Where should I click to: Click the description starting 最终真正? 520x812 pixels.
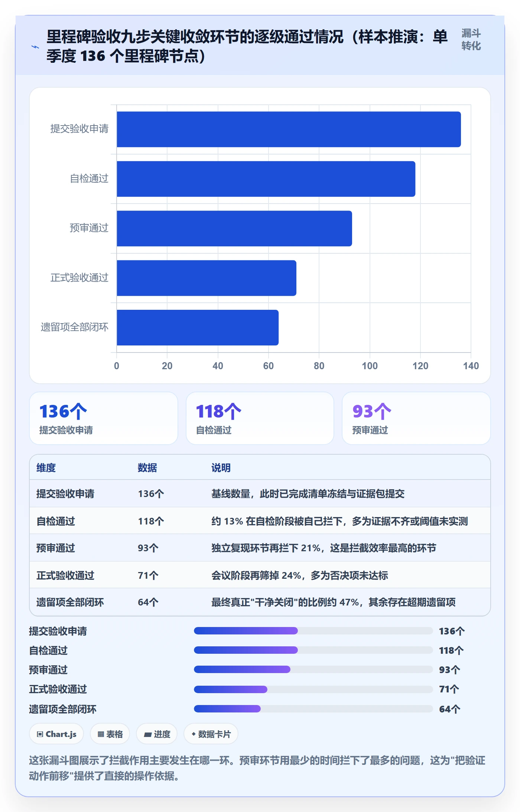click(x=334, y=602)
